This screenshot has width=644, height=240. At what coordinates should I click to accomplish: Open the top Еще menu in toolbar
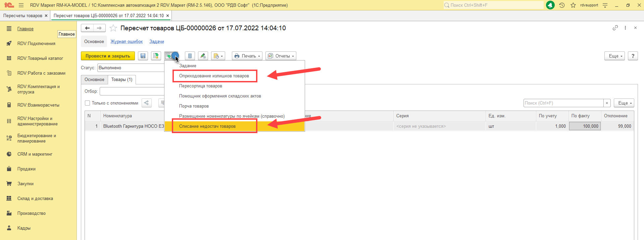point(615,56)
